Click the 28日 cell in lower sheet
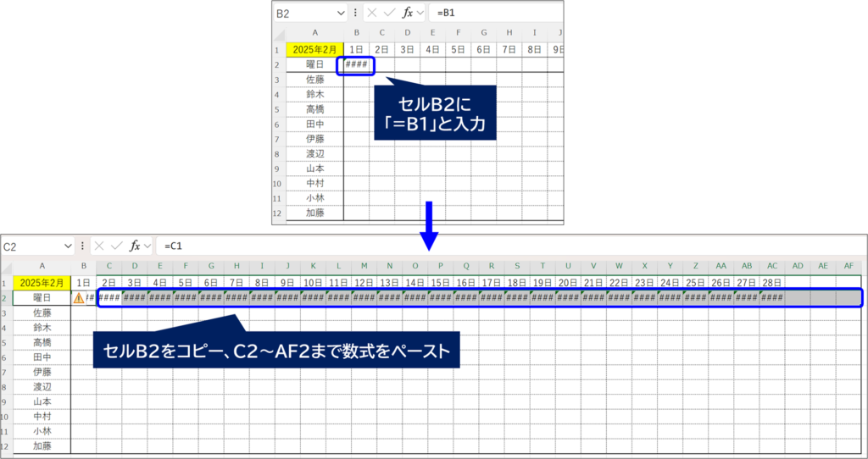868x459 pixels. click(x=771, y=282)
